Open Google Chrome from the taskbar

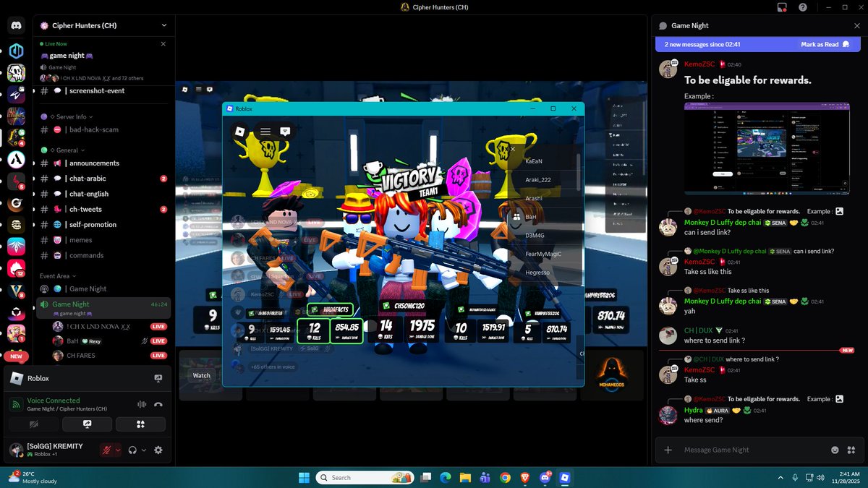(505, 477)
